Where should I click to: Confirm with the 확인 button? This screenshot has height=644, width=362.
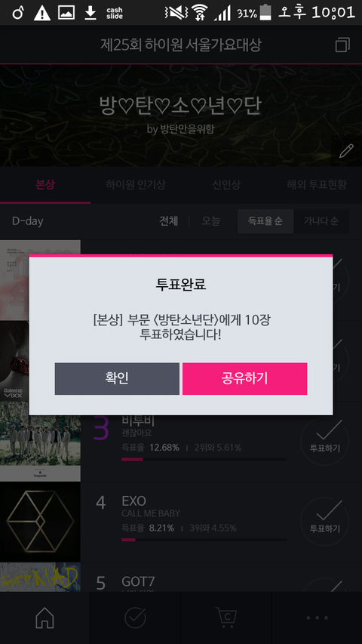pos(117,378)
